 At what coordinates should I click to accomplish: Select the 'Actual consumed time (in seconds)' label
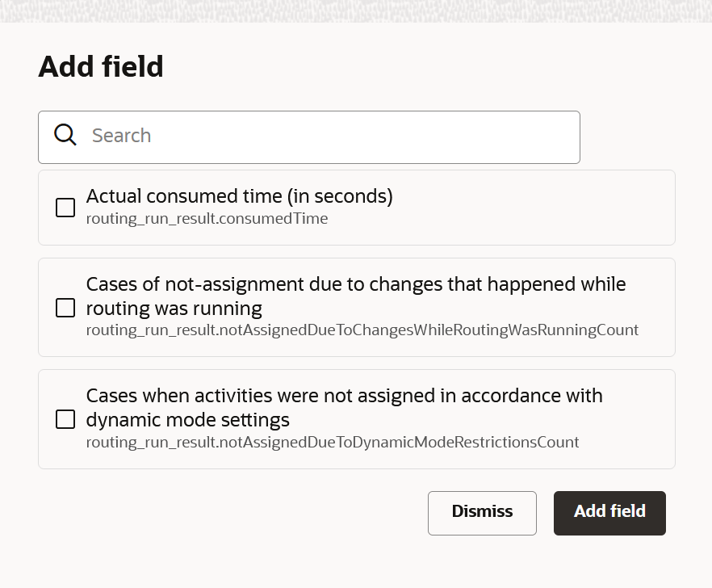[x=239, y=196]
